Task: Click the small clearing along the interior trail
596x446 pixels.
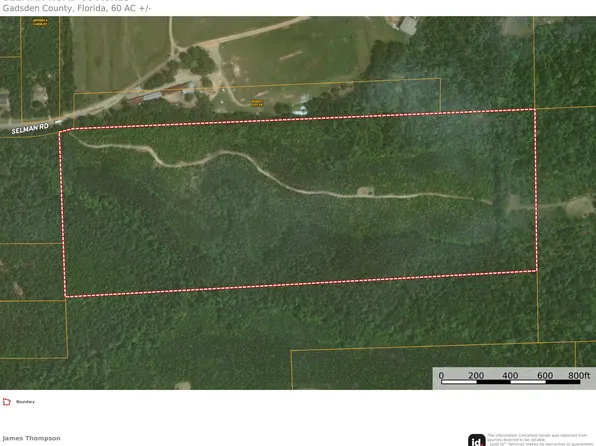Action: pyautogui.click(x=366, y=191)
